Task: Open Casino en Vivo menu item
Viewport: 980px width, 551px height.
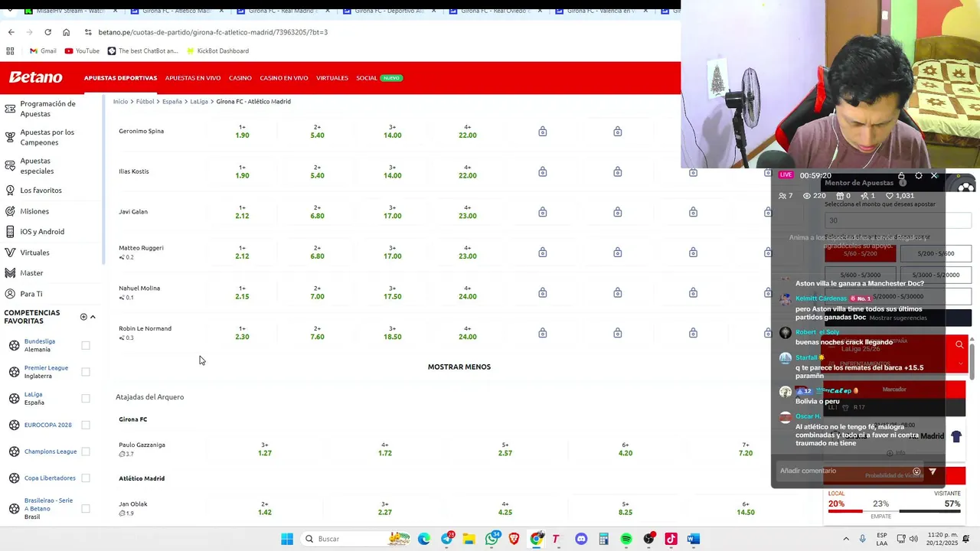Action: point(284,78)
